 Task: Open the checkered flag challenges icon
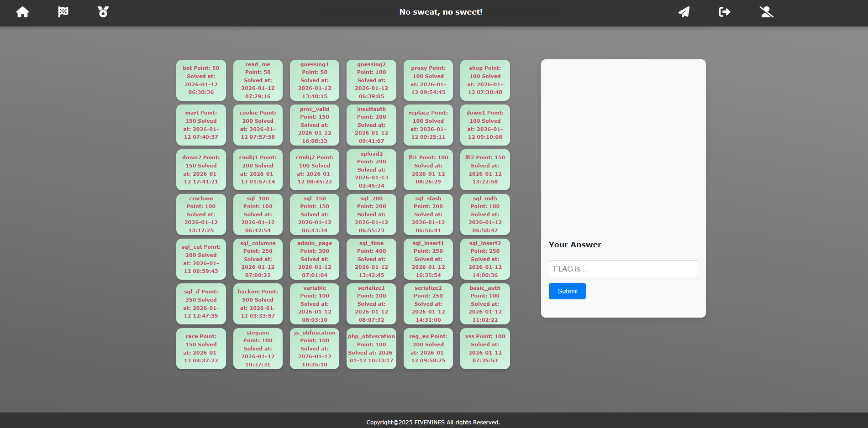63,12
